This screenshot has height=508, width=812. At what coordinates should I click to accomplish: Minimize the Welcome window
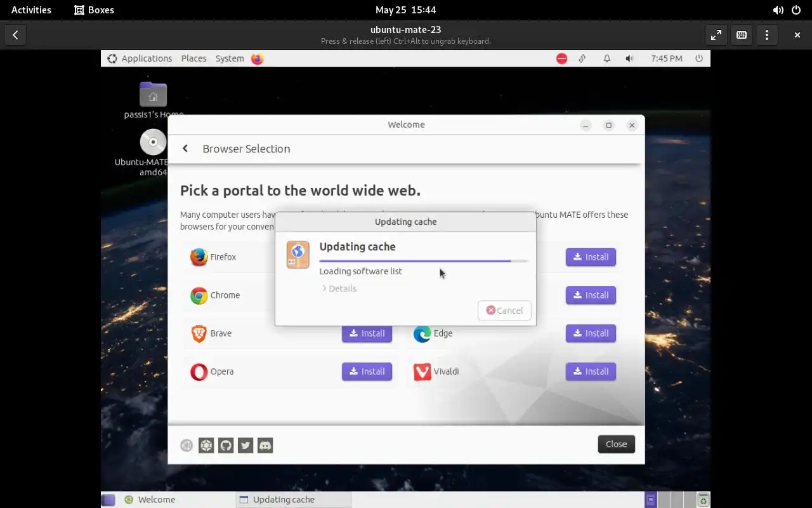click(586, 125)
